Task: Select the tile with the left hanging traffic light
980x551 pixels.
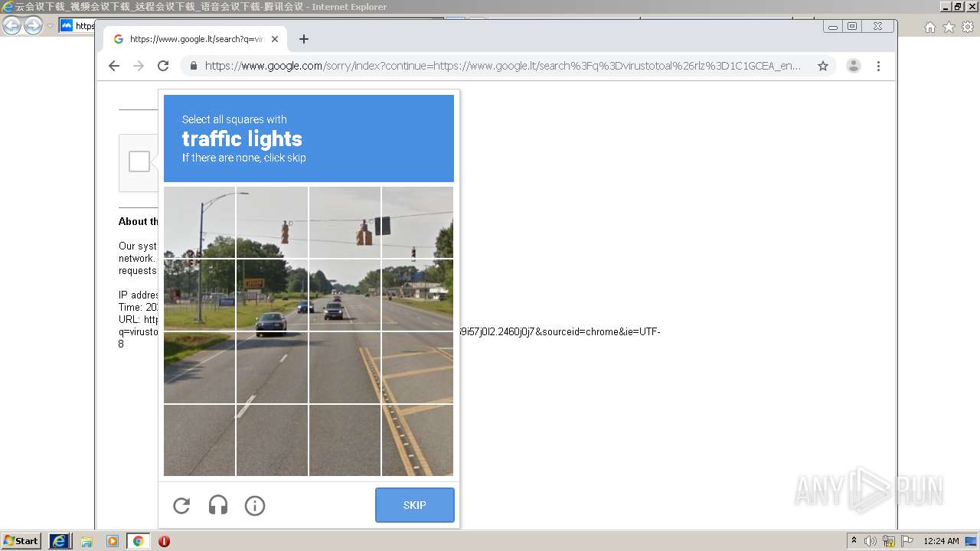Action: pos(272,222)
